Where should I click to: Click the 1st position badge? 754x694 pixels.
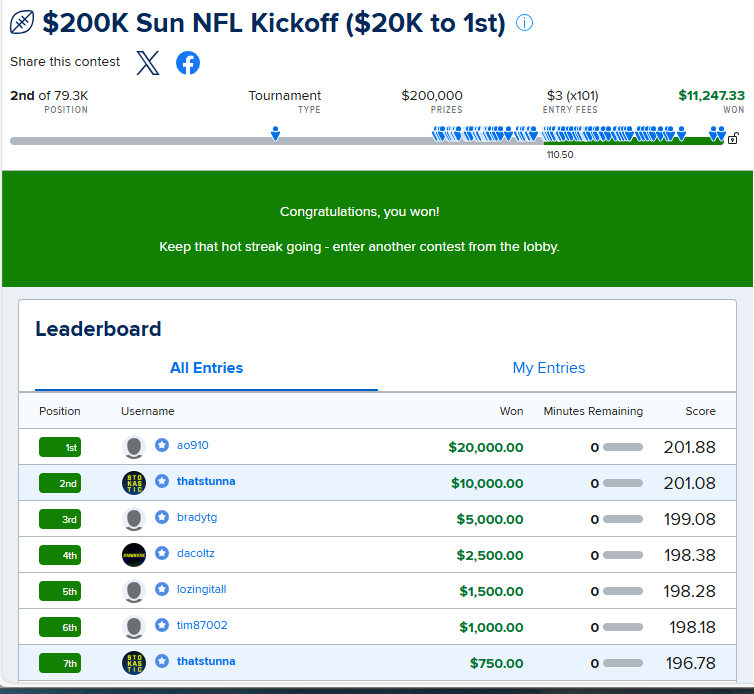(60, 447)
